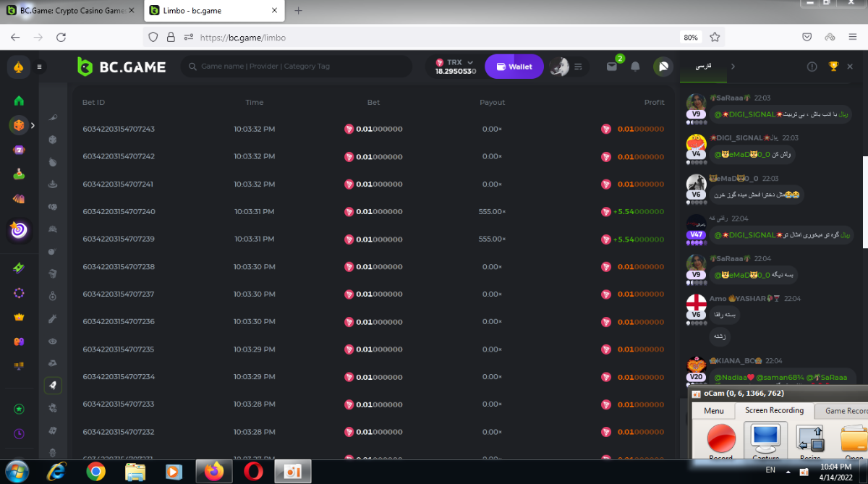This screenshot has width=868, height=484.
Task: Select oCam Screen Recording tab
Action: click(774, 410)
